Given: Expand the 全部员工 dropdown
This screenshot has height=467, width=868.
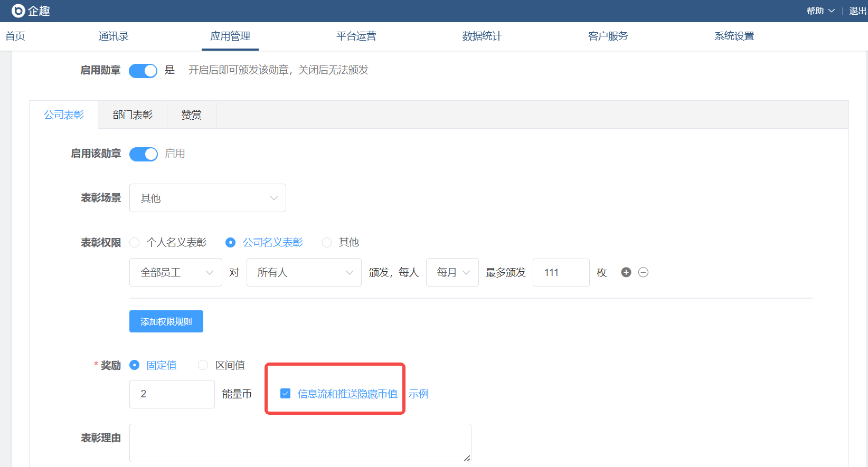Looking at the screenshot, I should click(175, 272).
